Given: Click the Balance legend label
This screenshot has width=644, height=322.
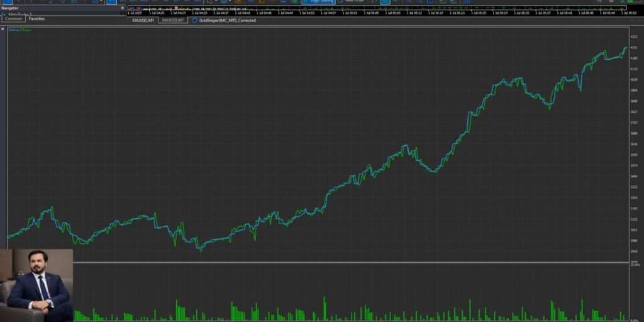Looking at the screenshot, I should click(x=13, y=30).
